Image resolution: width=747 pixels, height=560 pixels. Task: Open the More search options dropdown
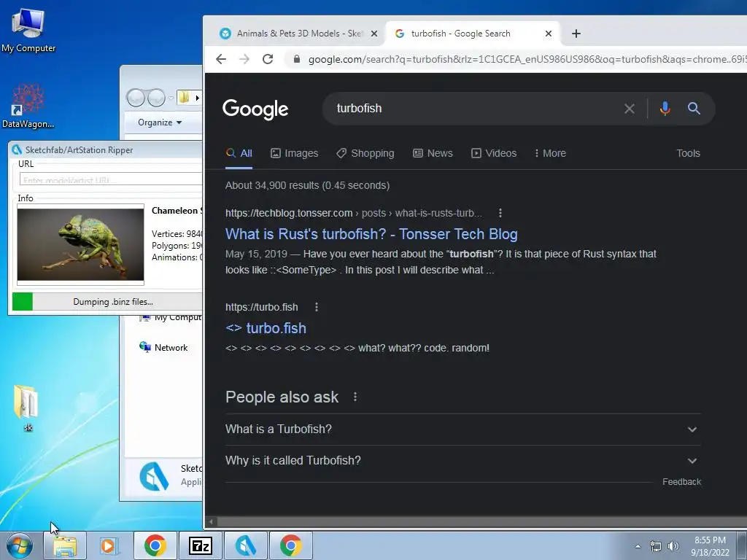(x=550, y=153)
